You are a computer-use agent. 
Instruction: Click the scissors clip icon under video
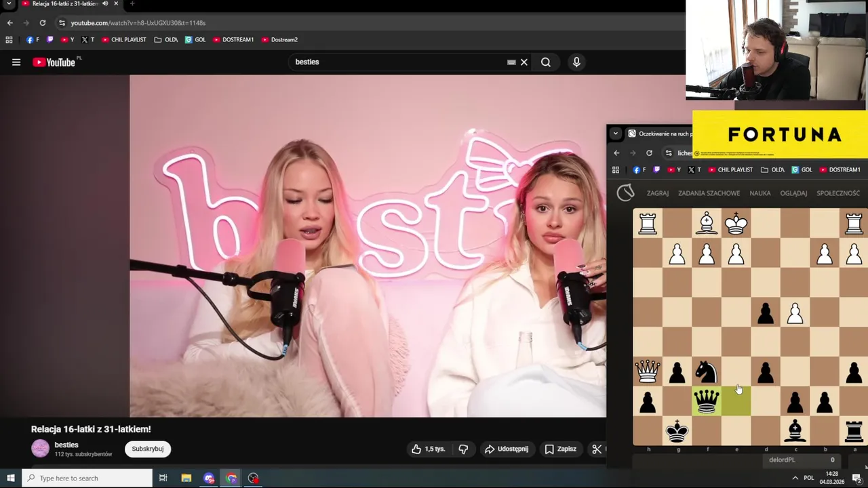pos(597,449)
